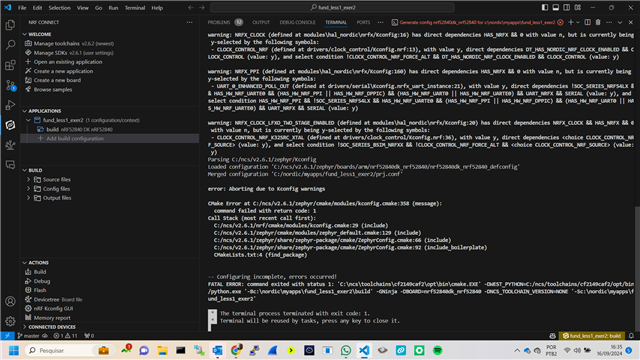Click Manage toolchains link
Viewport: 640px width, 360px height.
click(x=56, y=44)
